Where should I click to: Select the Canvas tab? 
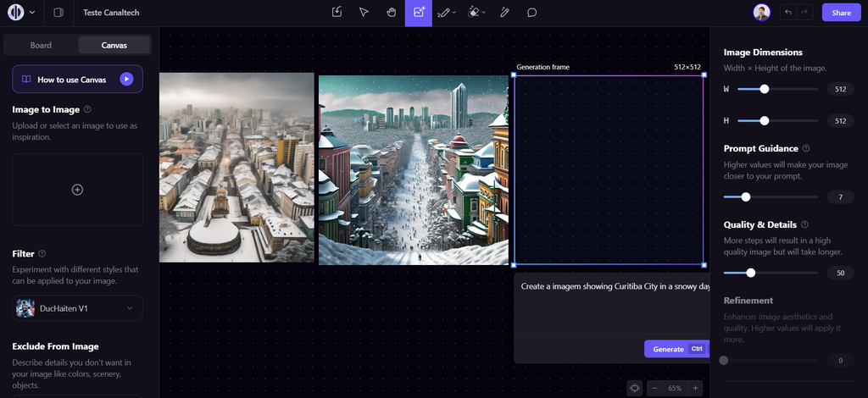click(114, 45)
